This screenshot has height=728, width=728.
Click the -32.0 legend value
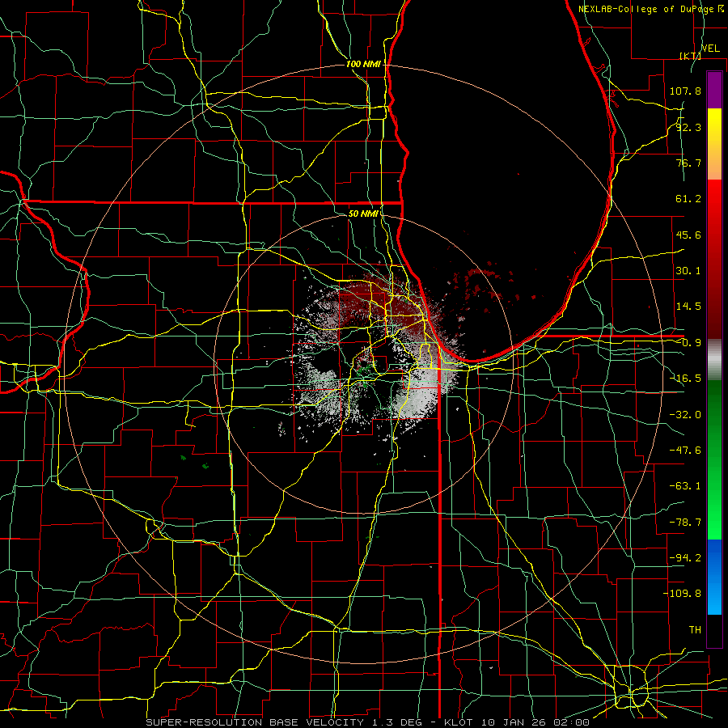[685, 415]
